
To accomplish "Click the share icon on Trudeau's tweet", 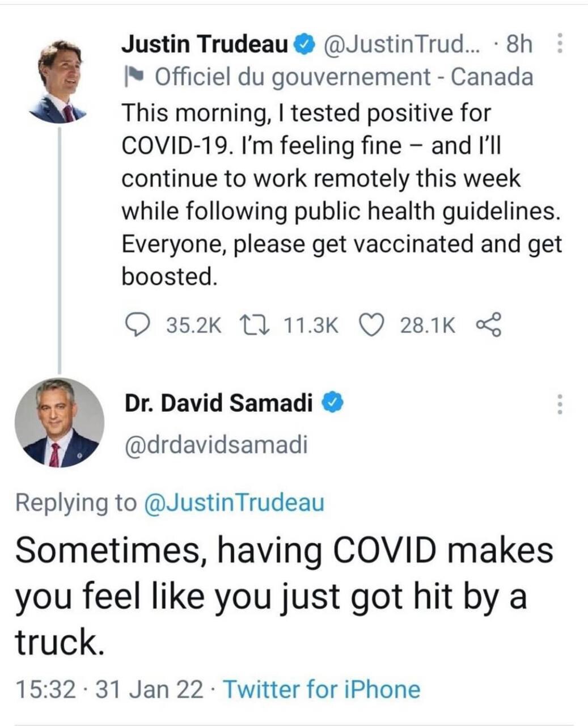I will [489, 326].
